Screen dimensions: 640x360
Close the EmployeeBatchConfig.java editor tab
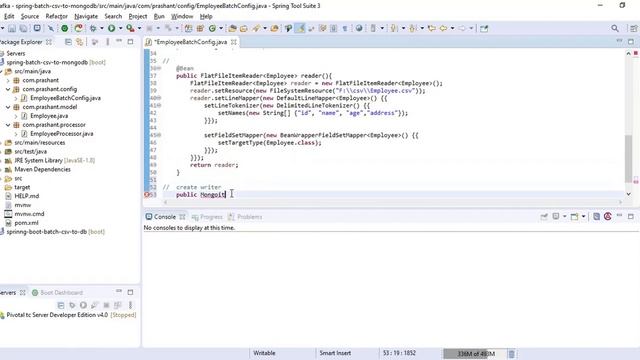coord(233,42)
